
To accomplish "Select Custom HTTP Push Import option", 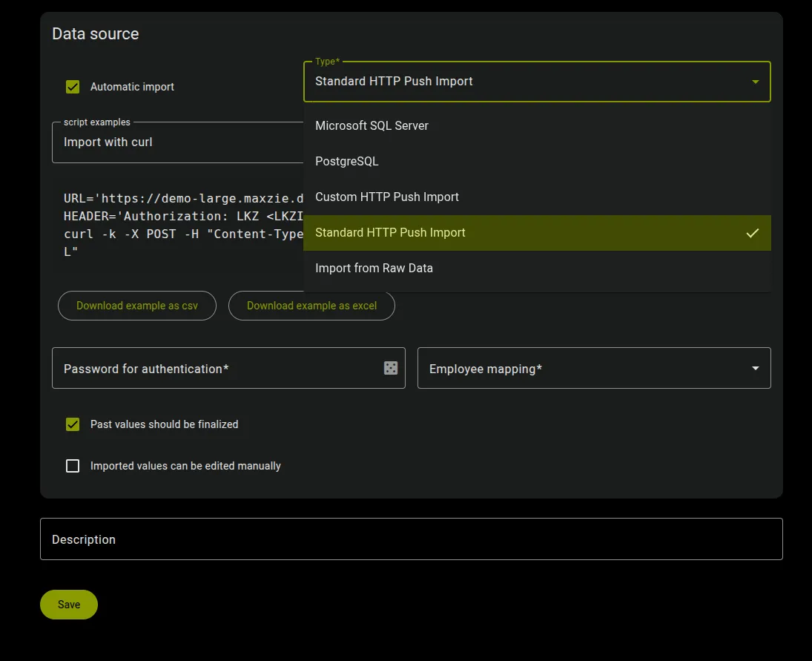I will (x=386, y=197).
